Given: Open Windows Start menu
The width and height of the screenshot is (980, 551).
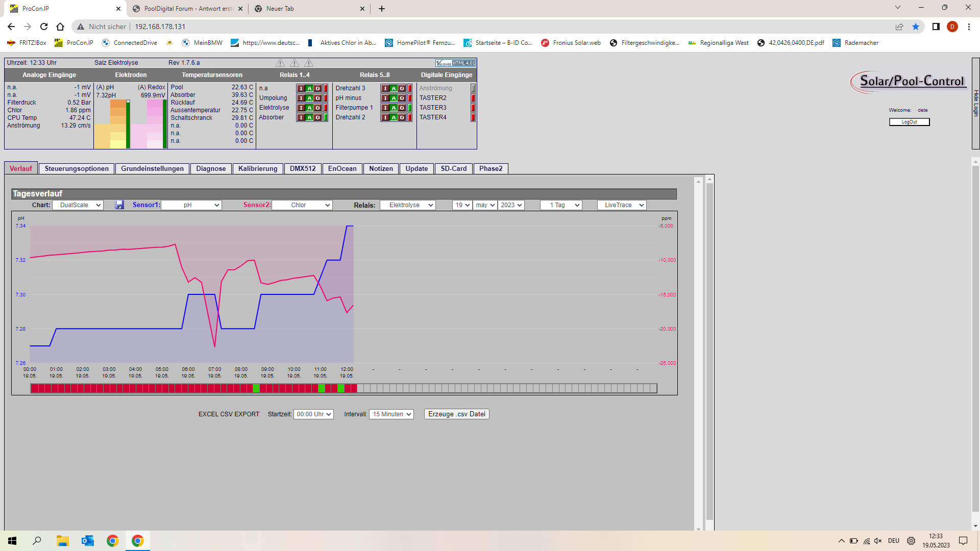Looking at the screenshot, I should pyautogui.click(x=12, y=541).
